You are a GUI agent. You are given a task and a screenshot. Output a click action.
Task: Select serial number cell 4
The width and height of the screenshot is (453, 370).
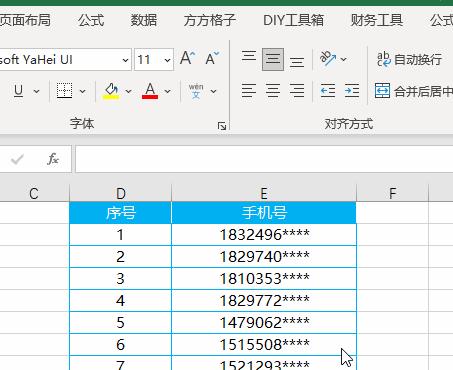(120, 301)
